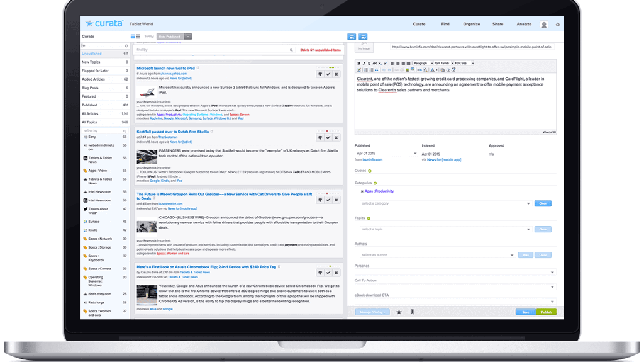
Task: Apply underline in the editor toolbar
Action: pos(369,64)
